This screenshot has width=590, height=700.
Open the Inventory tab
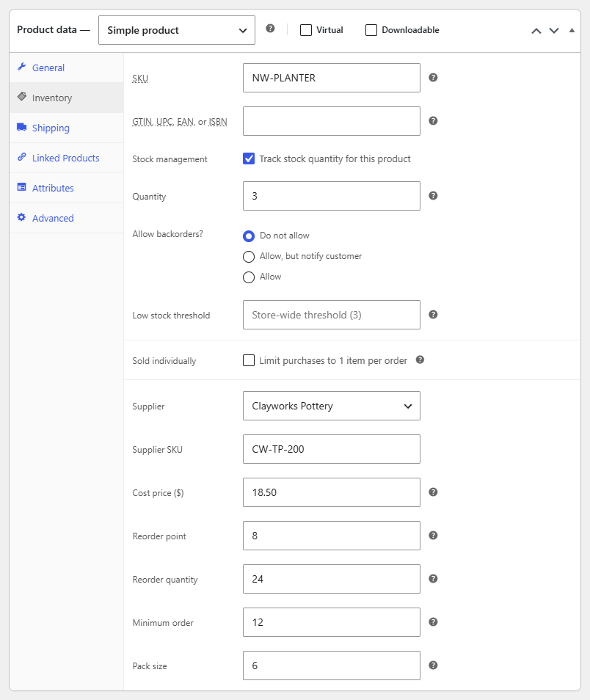tap(67, 98)
